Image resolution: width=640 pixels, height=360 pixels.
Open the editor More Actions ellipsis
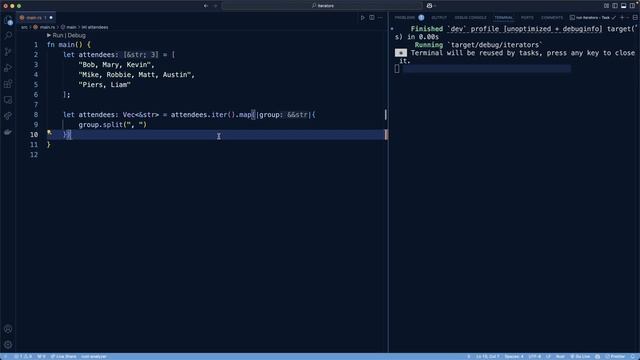(380, 18)
